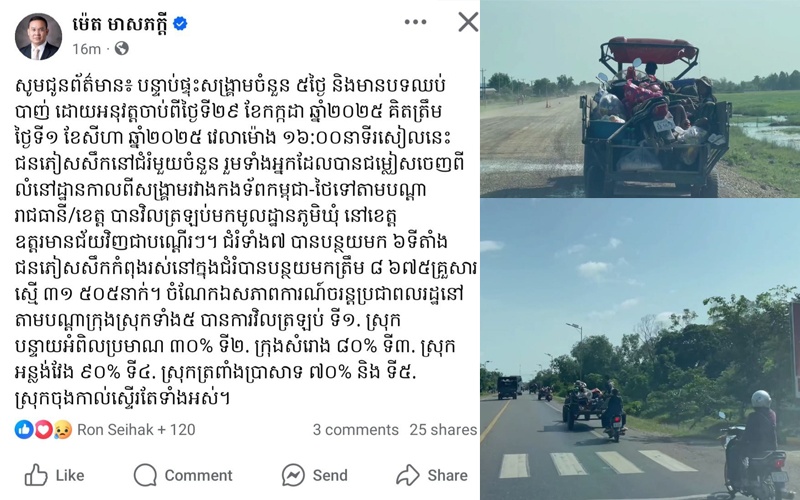The image size is (800, 500).
Task: Open the three-dot post options menu
Action: [x=415, y=22]
